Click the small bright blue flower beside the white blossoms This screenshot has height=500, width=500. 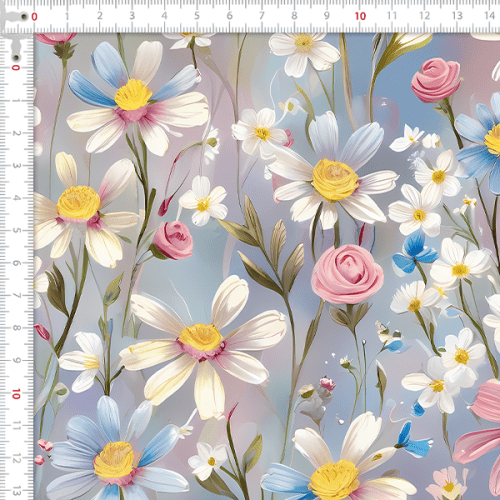coord(414,253)
